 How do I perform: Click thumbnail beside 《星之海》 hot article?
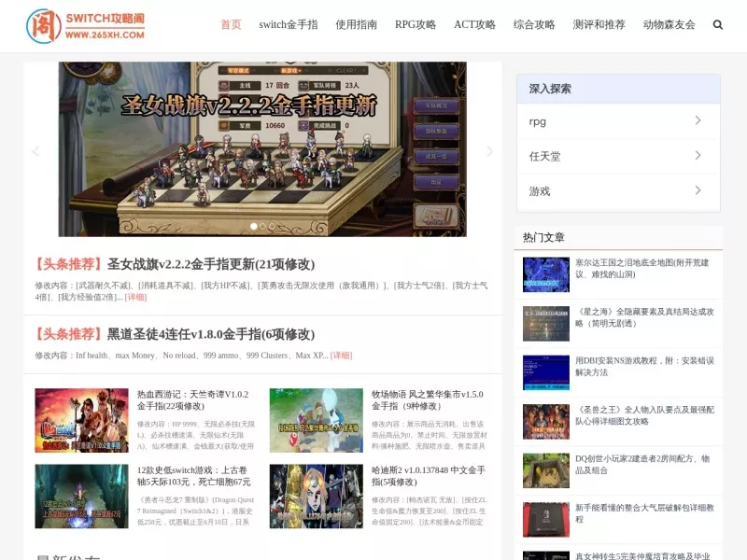pyautogui.click(x=546, y=324)
